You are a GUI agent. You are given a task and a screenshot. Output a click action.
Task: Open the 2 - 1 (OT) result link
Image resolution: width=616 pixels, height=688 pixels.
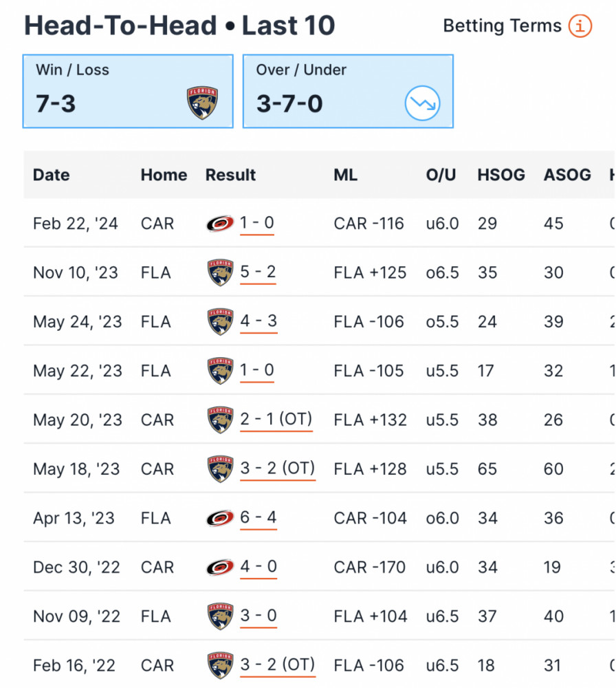pyautogui.click(x=276, y=420)
